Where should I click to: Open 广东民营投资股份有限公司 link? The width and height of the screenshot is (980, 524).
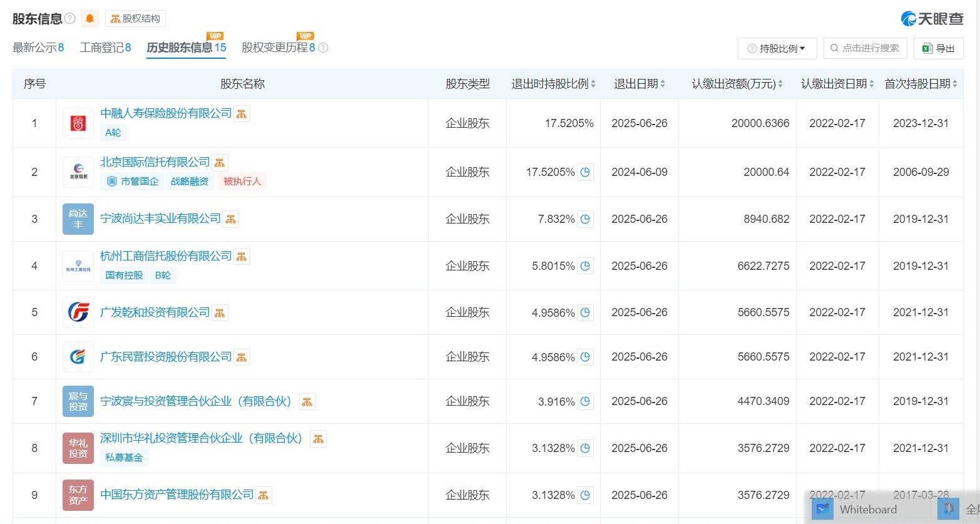(166, 357)
